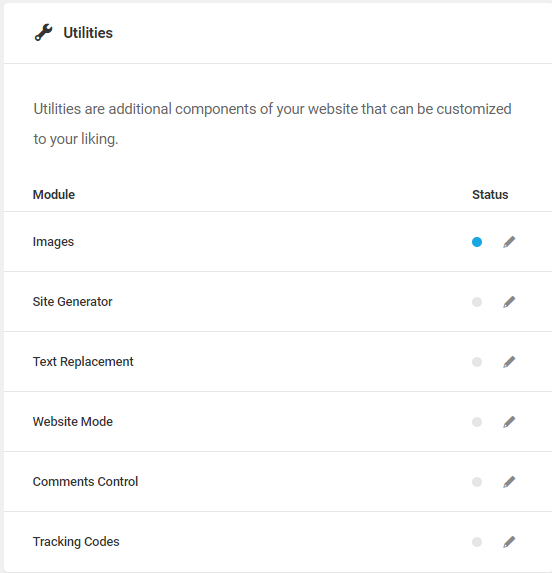Click the Module column header

tap(54, 195)
